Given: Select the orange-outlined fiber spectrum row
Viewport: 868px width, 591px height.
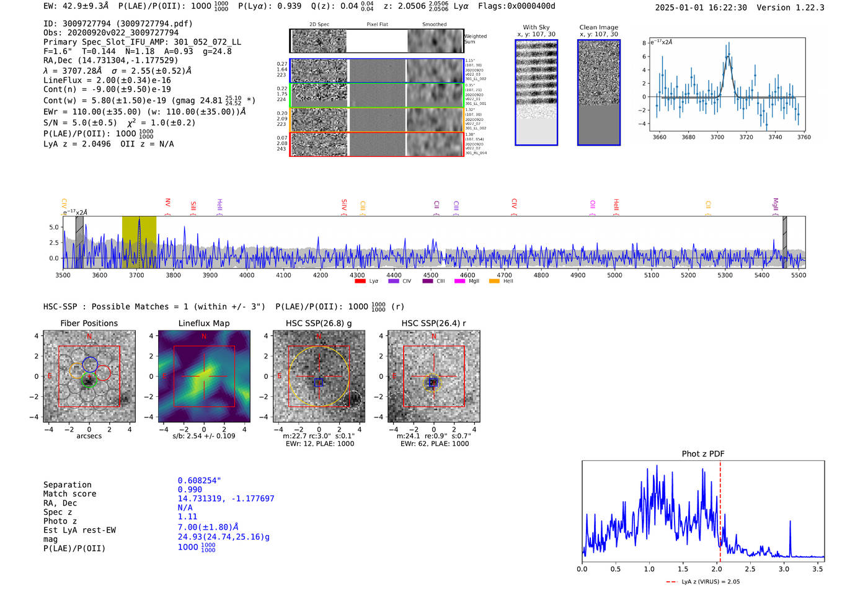Looking at the screenshot, I should (x=377, y=120).
